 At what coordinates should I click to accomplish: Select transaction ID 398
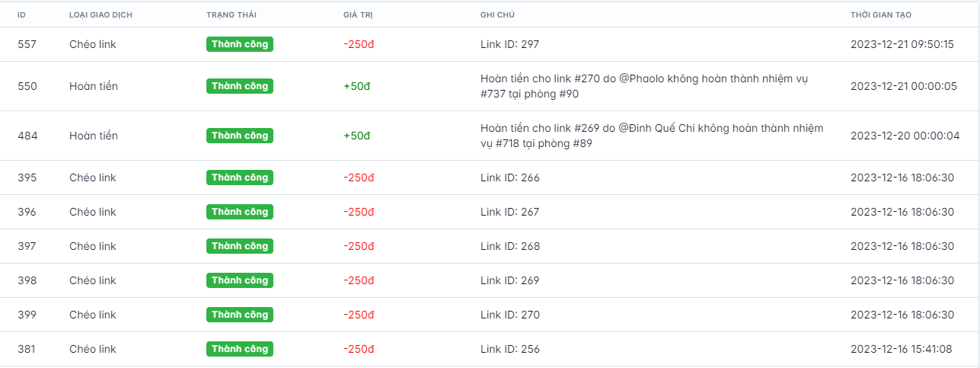tap(27, 280)
